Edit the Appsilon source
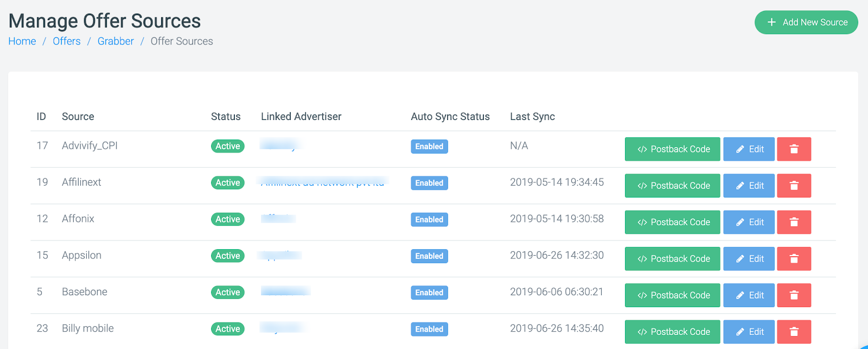The width and height of the screenshot is (868, 349). (749, 259)
